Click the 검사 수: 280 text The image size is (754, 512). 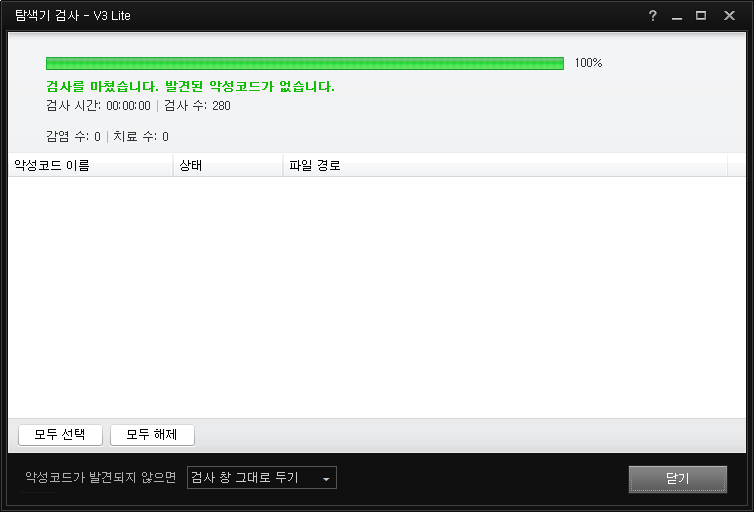[197, 106]
